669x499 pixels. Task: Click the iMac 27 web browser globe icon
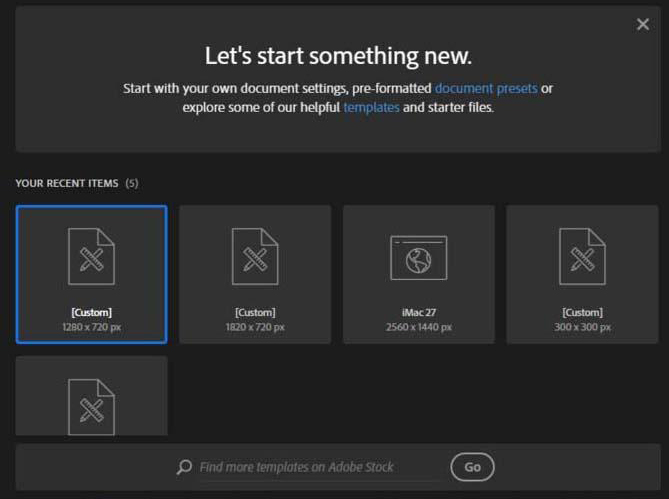pyautogui.click(x=419, y=258)
